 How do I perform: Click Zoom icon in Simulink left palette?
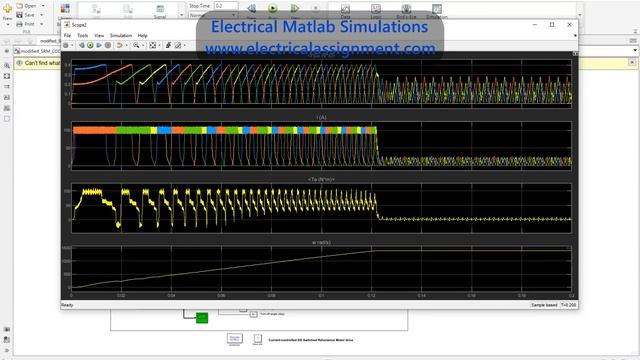tap(7, 65)
